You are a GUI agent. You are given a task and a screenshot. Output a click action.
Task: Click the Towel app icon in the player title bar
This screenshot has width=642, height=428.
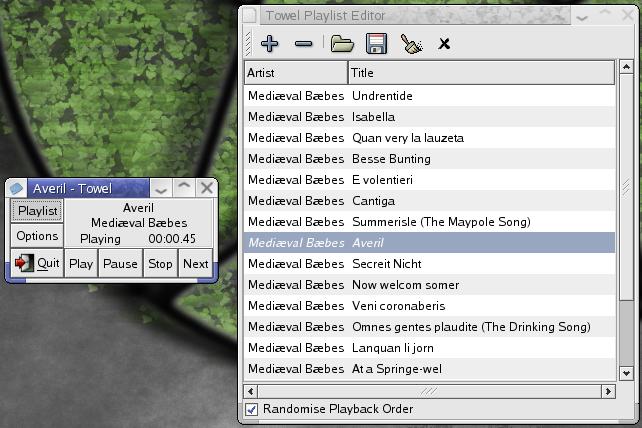pyautogui.click(x=17, y=188)
